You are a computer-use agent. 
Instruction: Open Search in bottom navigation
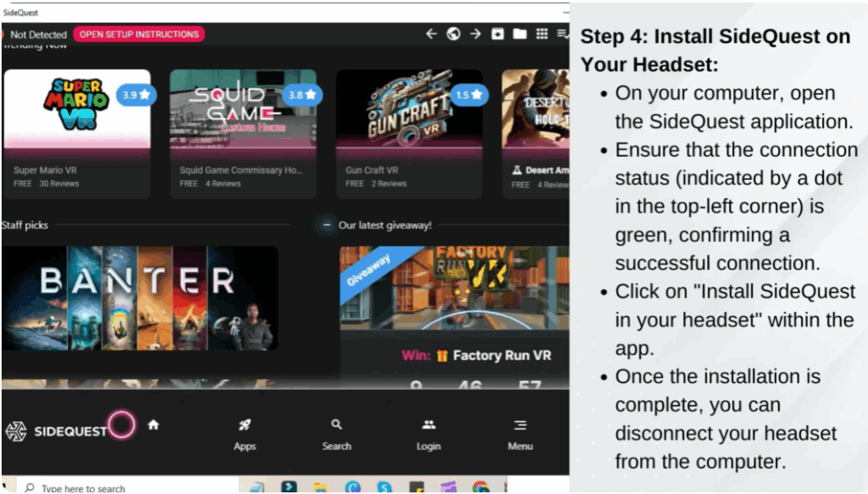337,434
